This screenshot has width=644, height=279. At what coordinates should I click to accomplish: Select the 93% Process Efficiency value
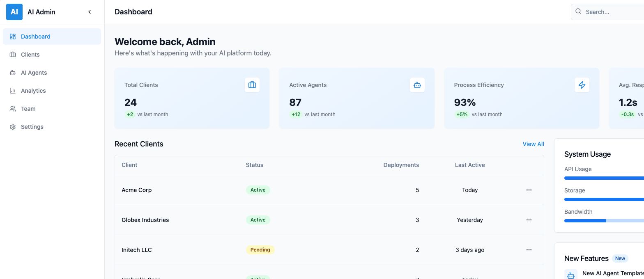465,103
